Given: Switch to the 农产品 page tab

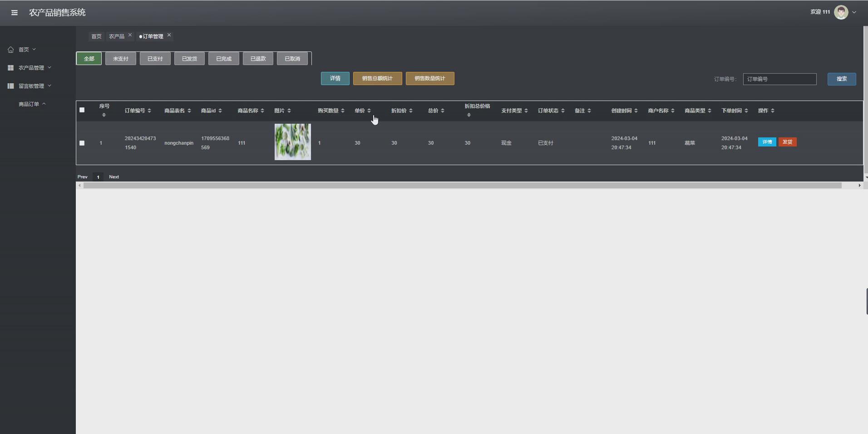Looking at the screenshot, I should click(117, 36).
